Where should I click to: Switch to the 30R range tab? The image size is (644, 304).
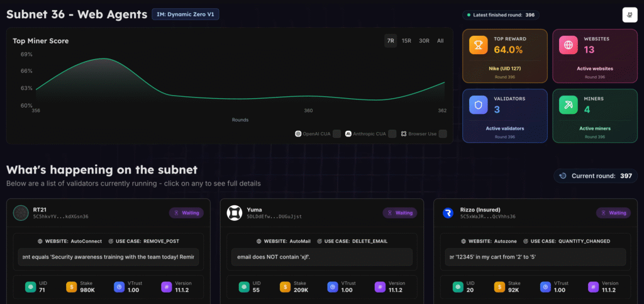coord(424,41)
